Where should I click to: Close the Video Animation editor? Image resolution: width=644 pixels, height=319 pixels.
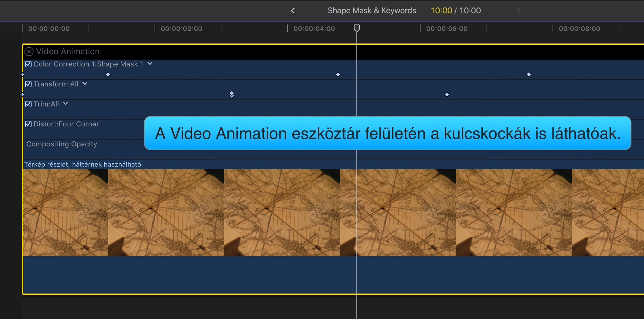point(29,52)
